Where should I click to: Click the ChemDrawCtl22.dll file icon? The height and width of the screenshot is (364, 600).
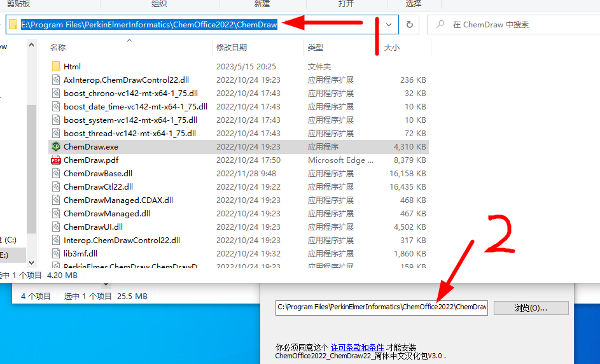point(56,187)
